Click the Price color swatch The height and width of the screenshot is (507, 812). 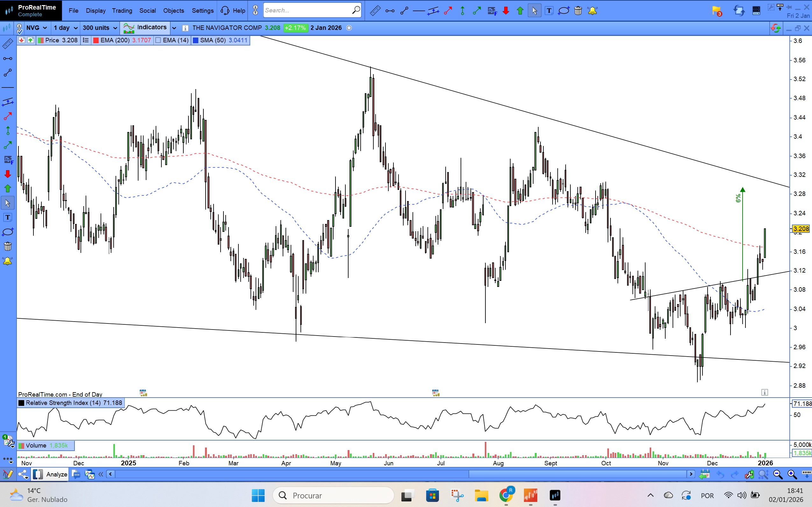41,40
